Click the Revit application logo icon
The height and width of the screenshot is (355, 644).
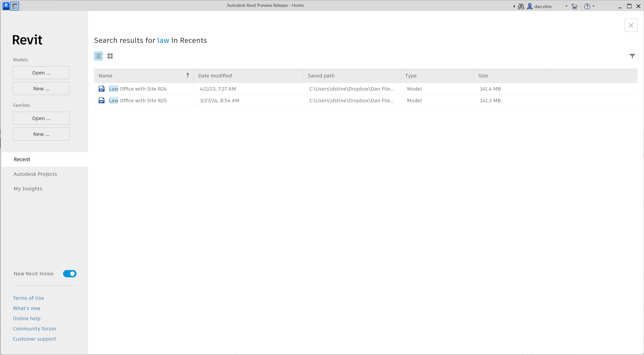click(6, 6)
